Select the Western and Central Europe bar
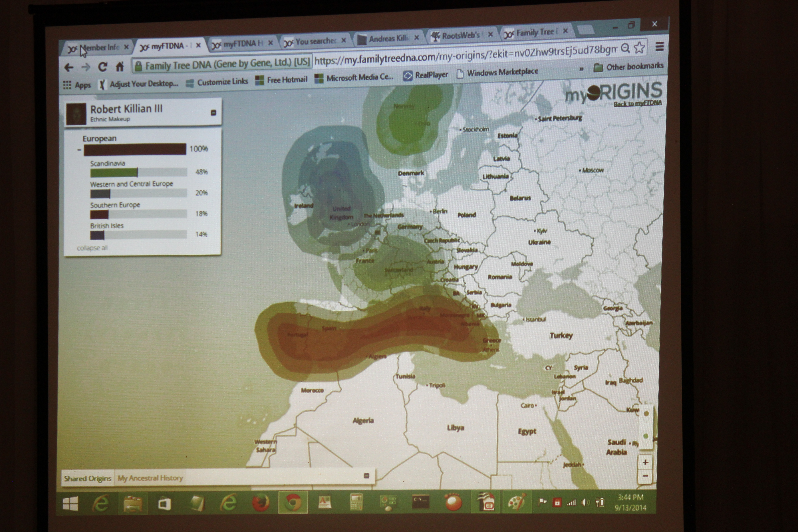This screenshot has width=798, height=532. pyautogui.click(x=138, y=193)
